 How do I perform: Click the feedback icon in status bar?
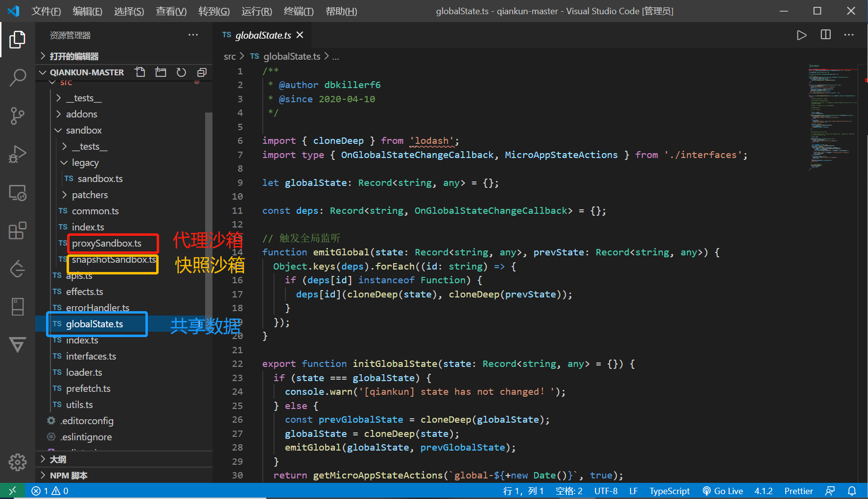point(830,491)
